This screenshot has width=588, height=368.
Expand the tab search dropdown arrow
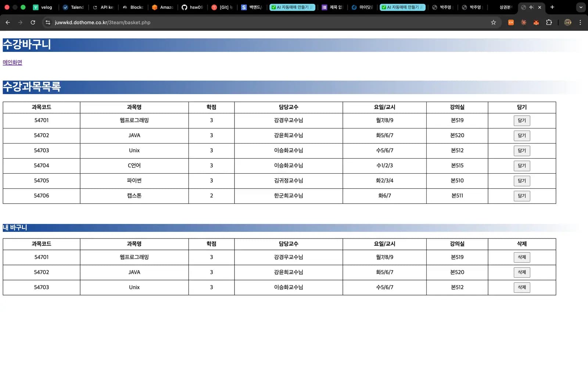[581, 7]
